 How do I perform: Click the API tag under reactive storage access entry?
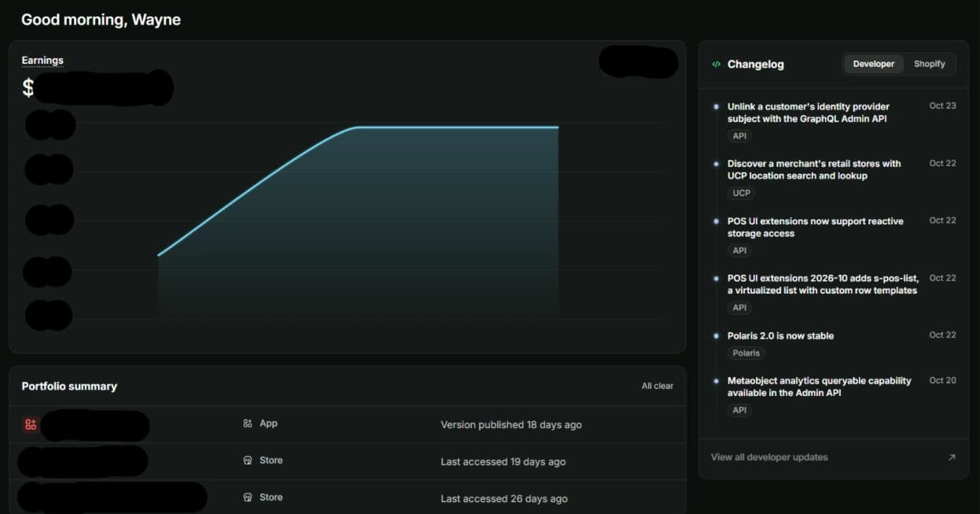pyautogui.click(x=739, y=251)
